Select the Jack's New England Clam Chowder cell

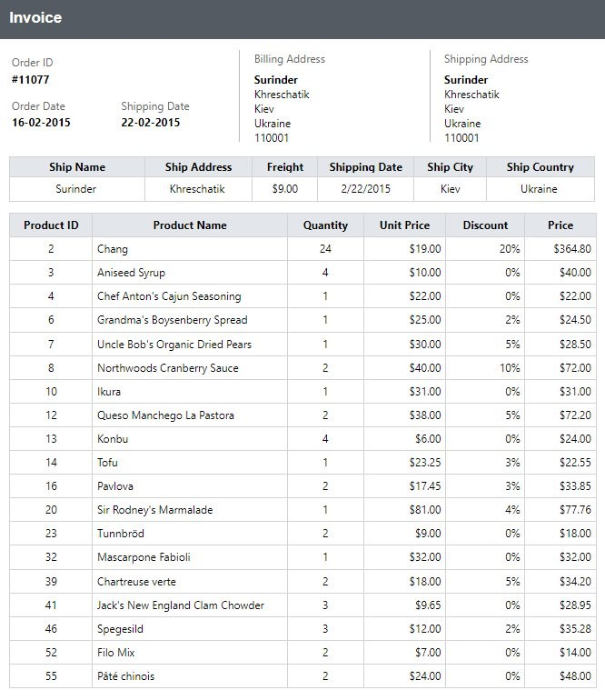(x=190, y=605)
